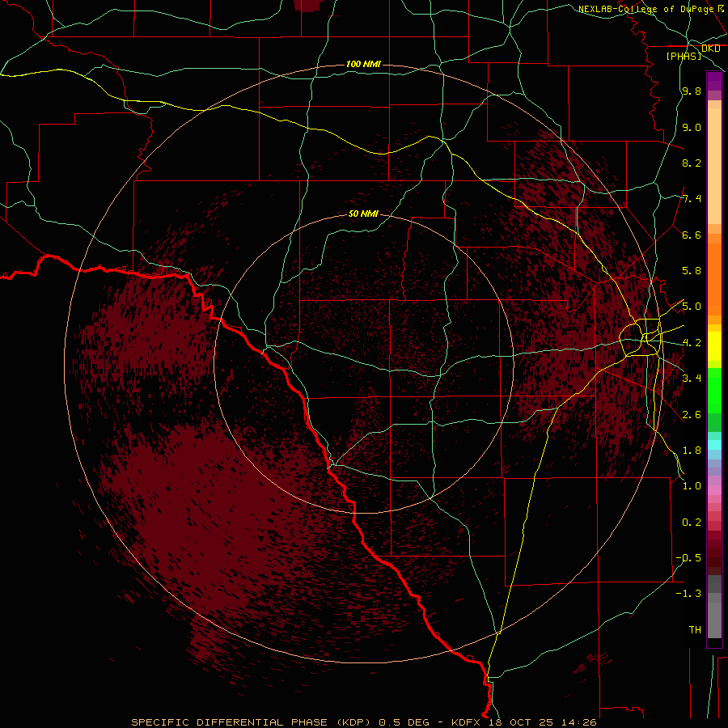Click the 0.2 value on the scale
This screenshot has height=728, width=728.
point(692,523)
